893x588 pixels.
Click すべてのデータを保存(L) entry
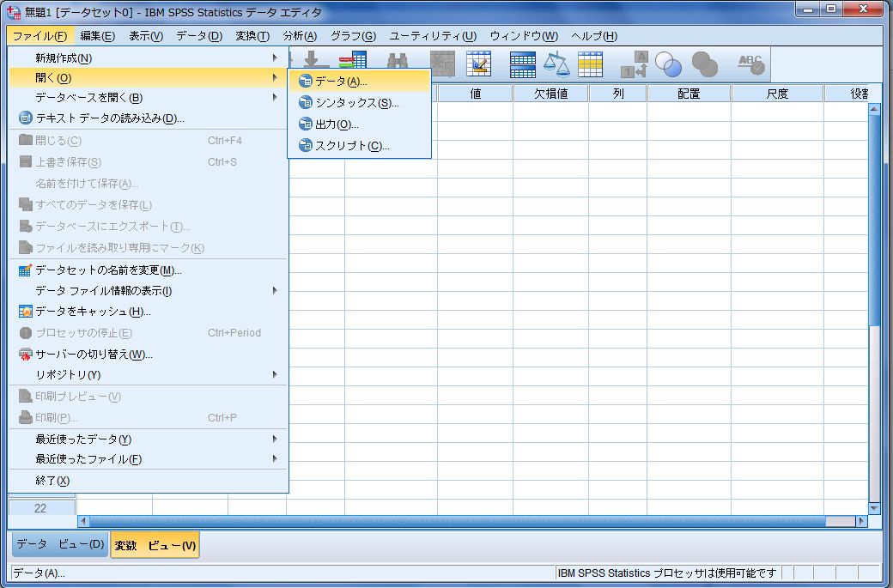pos(148,204)
